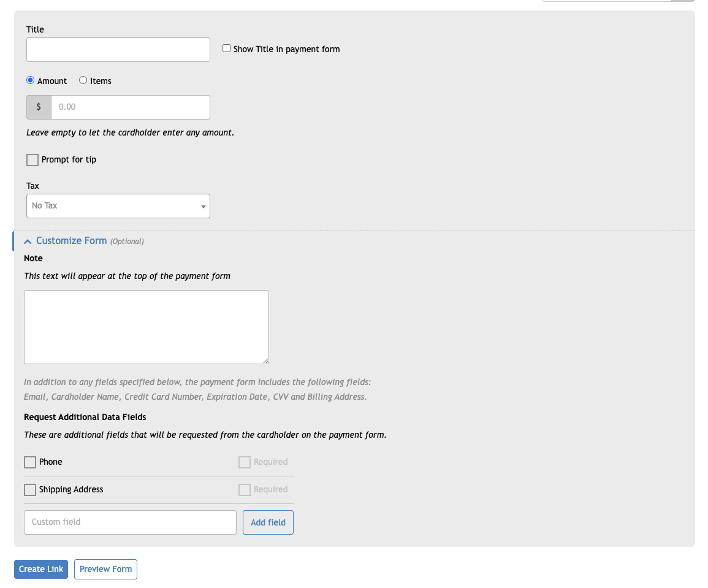Image resolution: width=708 pixels, height=588 pixels.
Task: Collapse the Customize Form section heading
Action: tap(71, 241)
